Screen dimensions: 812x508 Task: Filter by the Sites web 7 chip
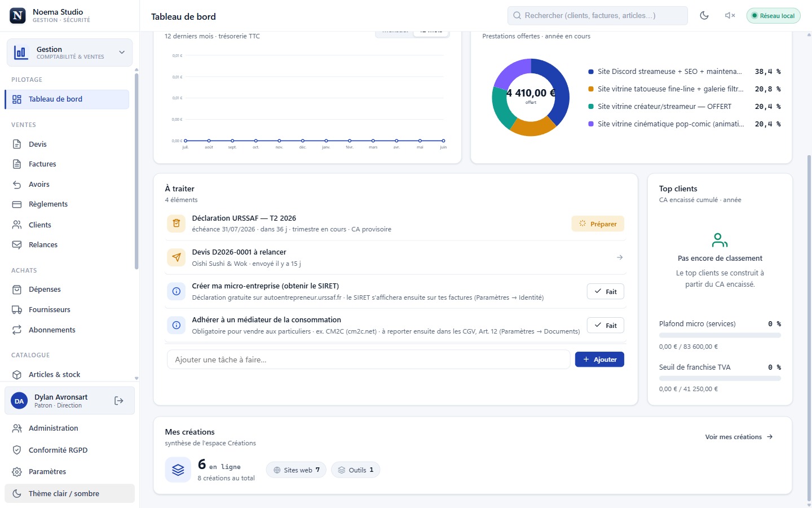296,470
